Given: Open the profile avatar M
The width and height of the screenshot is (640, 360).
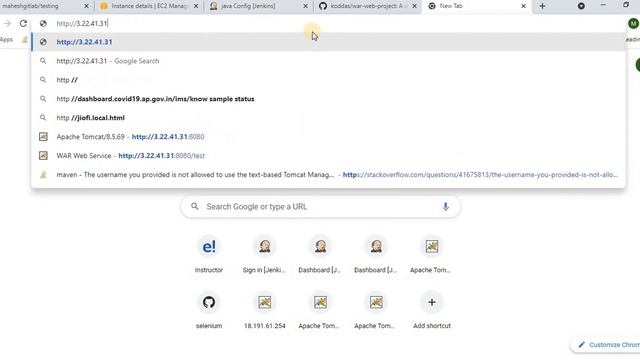Looking at the screenshot, I should 633,24.
